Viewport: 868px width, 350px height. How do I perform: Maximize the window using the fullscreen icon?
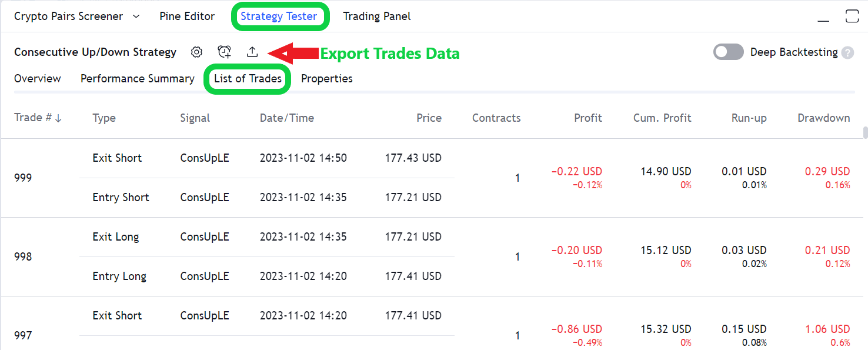point(852,16)
